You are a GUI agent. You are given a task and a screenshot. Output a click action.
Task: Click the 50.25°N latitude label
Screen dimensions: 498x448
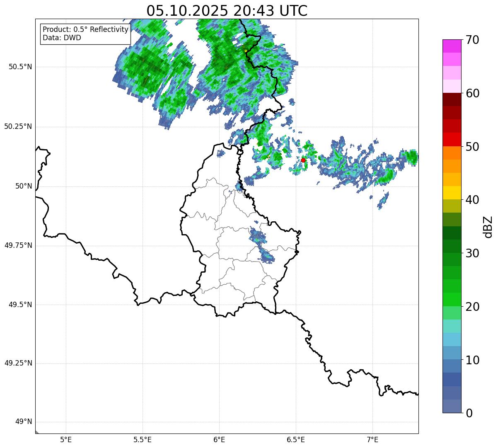(x=18, y=126)
